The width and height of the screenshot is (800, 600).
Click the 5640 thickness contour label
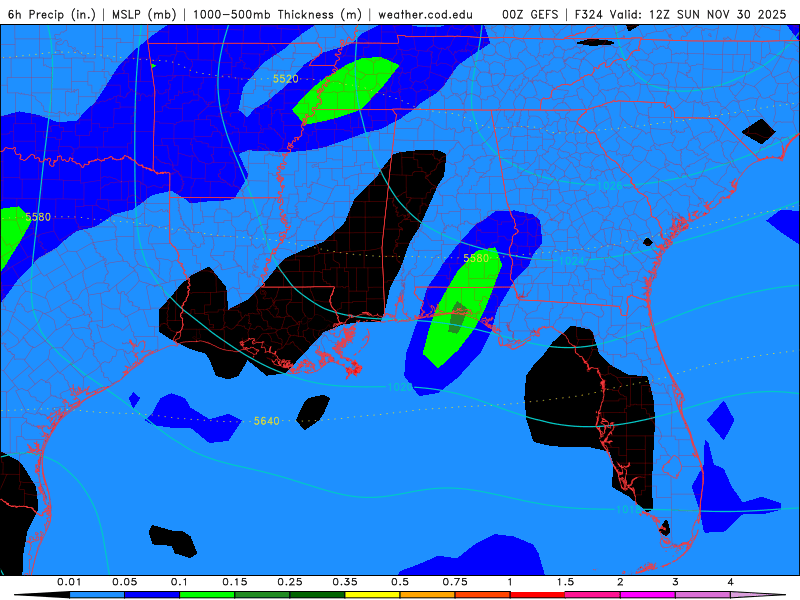click(x=266, y=421)
